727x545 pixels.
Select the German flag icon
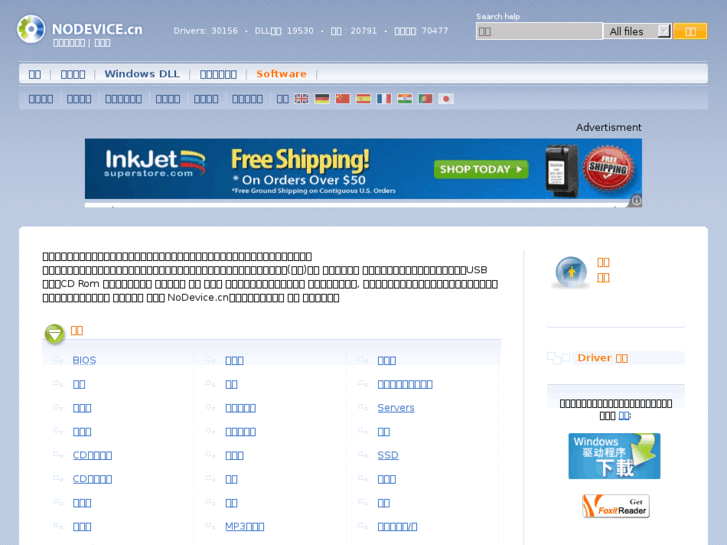pyautogui.click(x=322, y=99)
